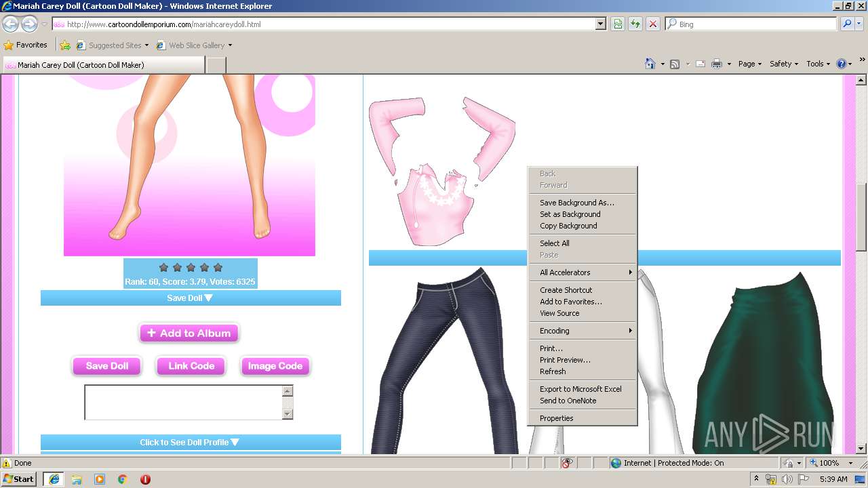Show hidden tray icons arrow
Viewport: 868px width, 488px height.
pyautogui.click(x=757, y=479)
